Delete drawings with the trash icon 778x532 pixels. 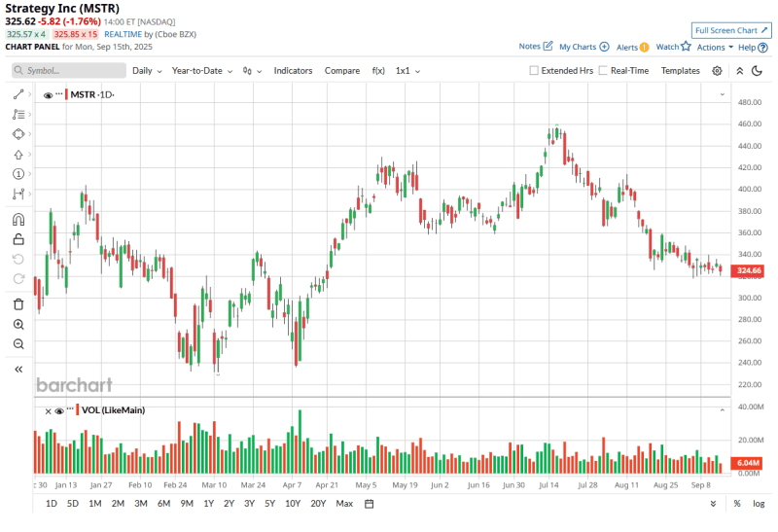point(18,304)
